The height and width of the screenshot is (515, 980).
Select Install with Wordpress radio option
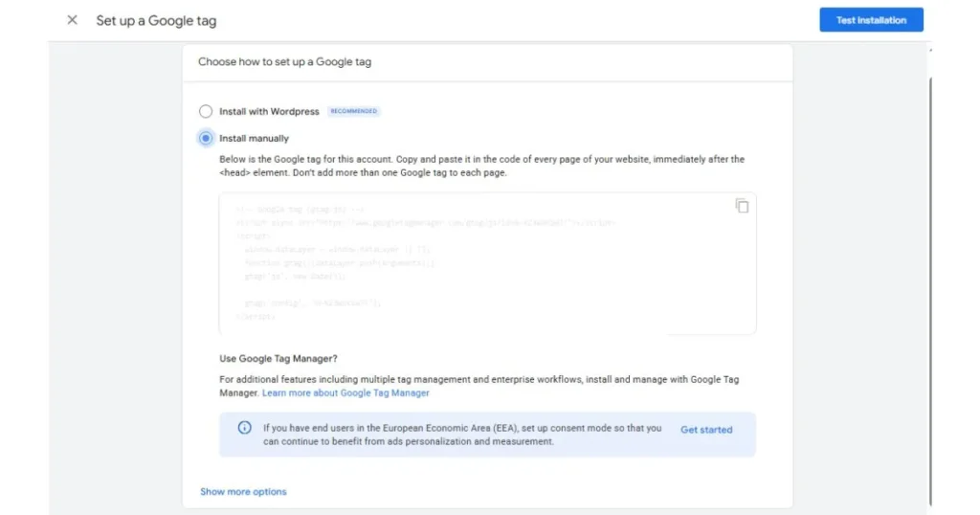206,111
